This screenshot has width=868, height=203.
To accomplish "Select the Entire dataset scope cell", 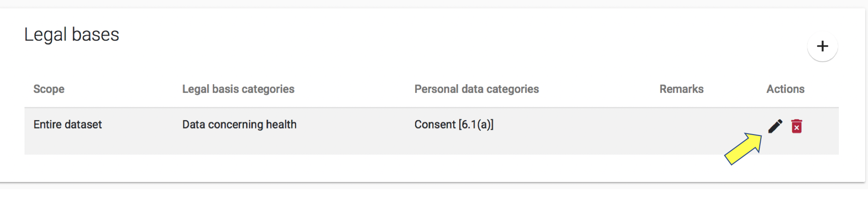I will [x=68, y=124].
